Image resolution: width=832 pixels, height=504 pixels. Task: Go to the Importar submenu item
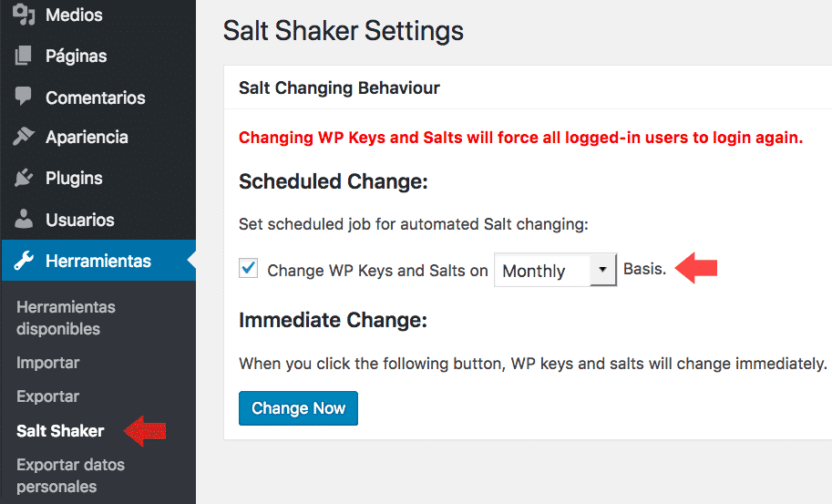coord(48,363)
